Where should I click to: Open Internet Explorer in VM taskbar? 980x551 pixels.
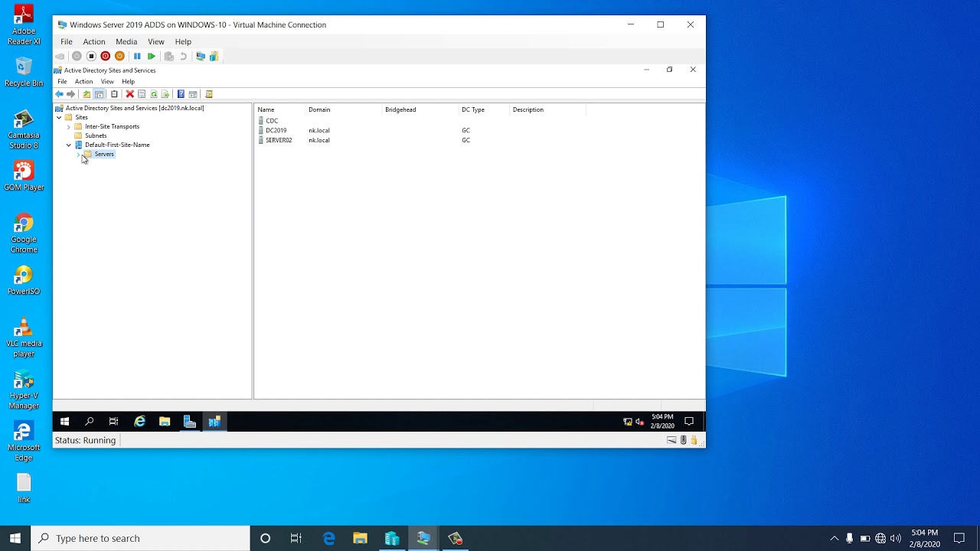click(140, 422)
